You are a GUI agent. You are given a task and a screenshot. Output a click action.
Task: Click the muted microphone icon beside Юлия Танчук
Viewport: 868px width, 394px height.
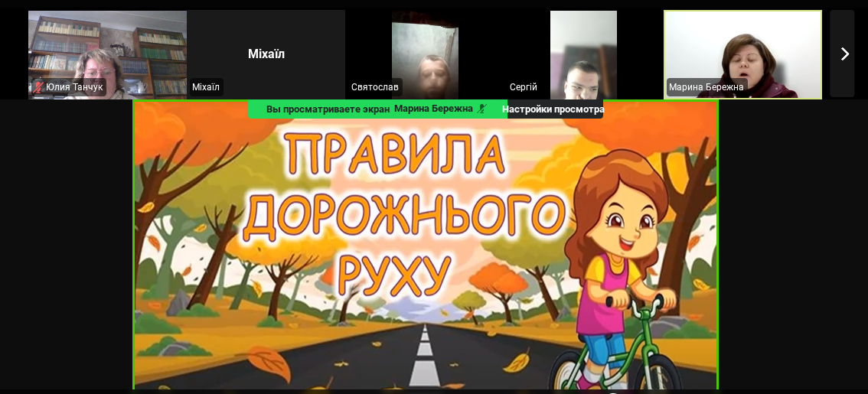(38, 87)
